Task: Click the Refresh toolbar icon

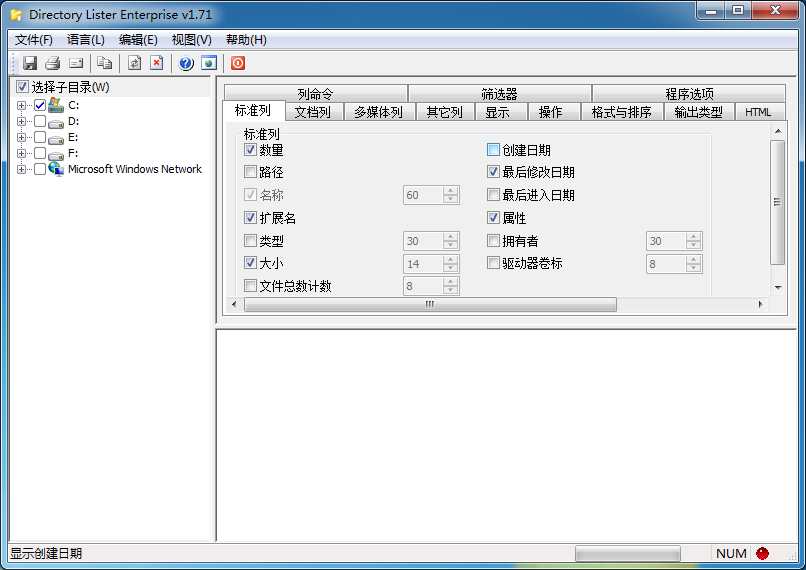Action: pos(134,63)
